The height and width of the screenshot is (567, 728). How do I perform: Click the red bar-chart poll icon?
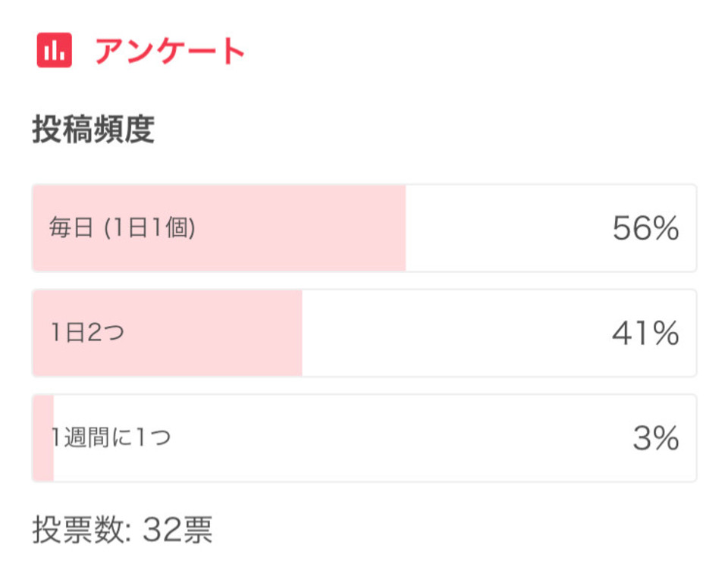[55, 50]
